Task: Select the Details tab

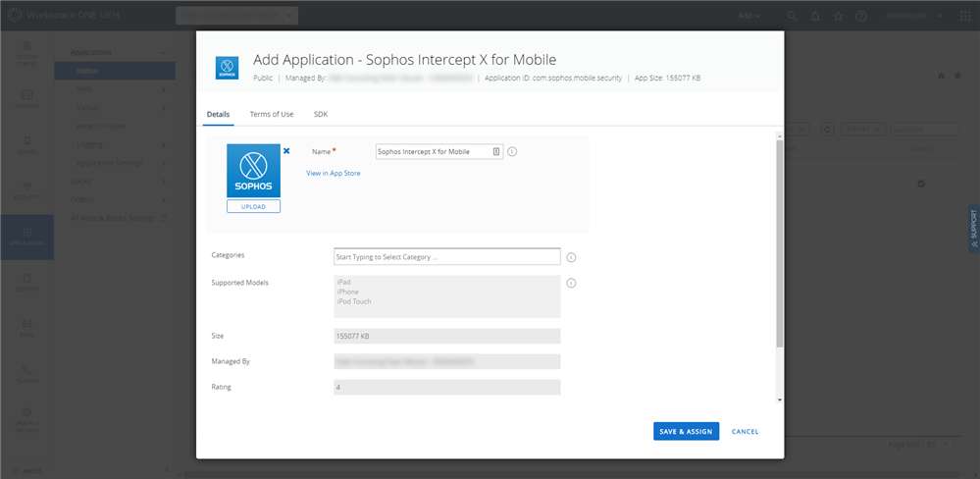Action: (218, 115)
